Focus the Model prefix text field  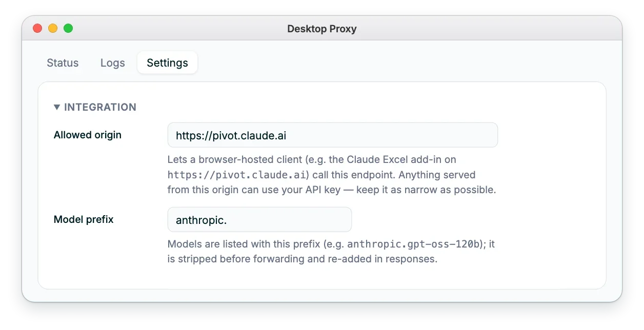pyautogui.click(x=259, y=220)
